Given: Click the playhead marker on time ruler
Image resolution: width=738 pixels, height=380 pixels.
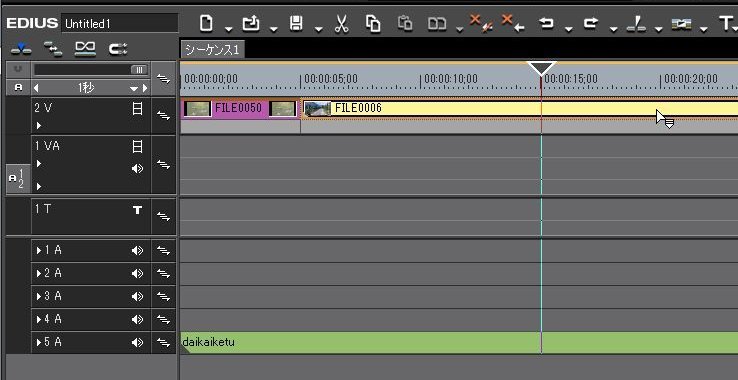Looking at the screenshot, I should 541,69.
